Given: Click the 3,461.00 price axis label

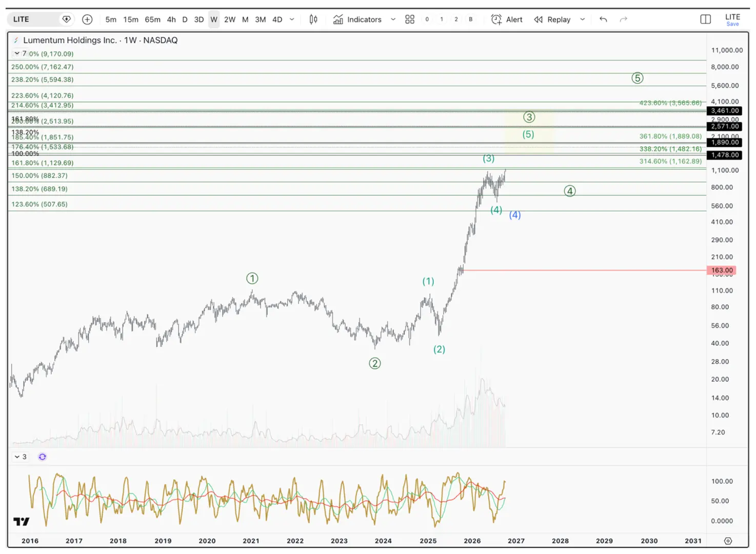Looking at the screenshot, I should [x=725, y=111].
